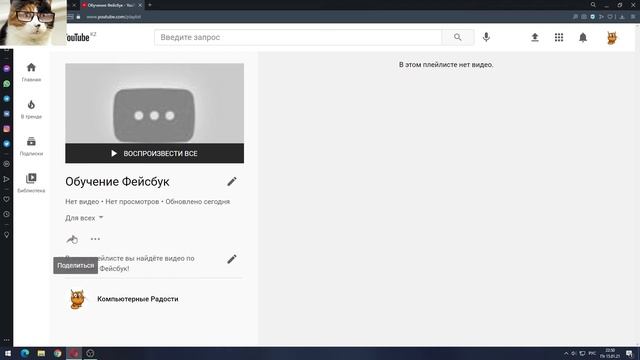Click the browser address bar URL

coord(113,17)
